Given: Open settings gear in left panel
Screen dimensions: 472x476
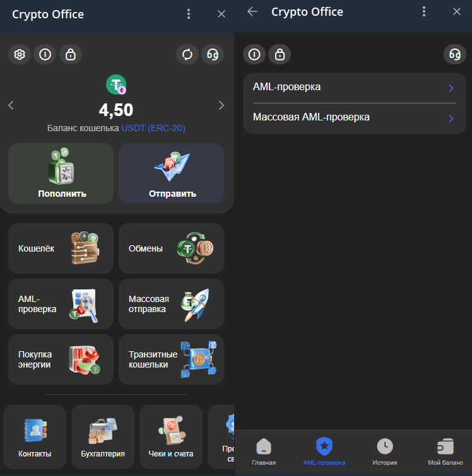Looking at the screenshot, I should (x=20, y=55).
